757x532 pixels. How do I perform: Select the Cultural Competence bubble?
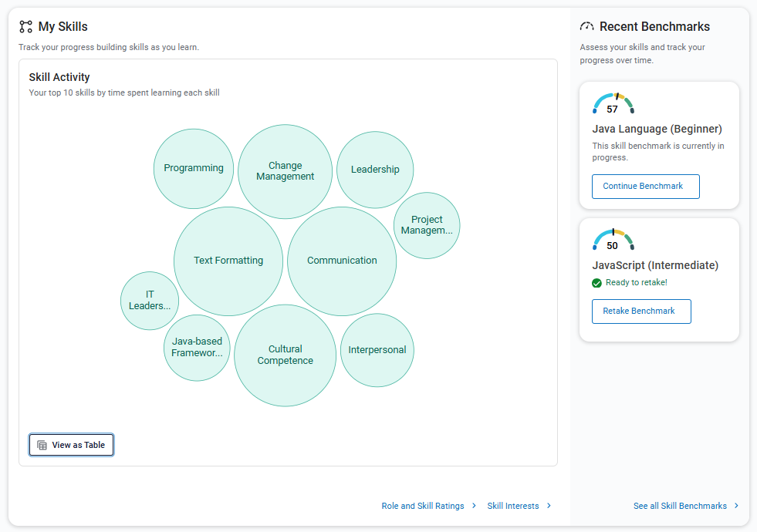tap(285, 355)
